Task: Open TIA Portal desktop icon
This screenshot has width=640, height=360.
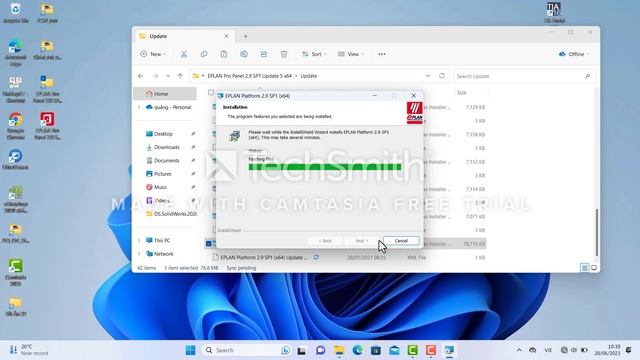Action: pos(554,12)
